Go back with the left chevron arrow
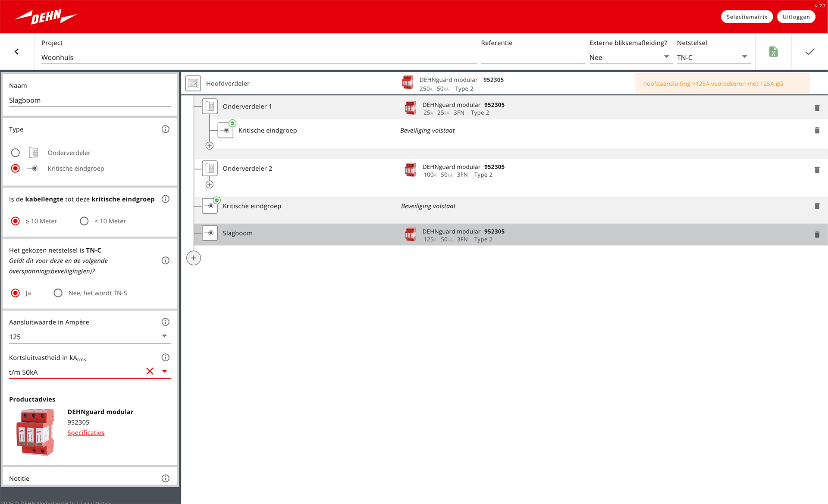This screenshot has height=504, width=828. (17, 52)
